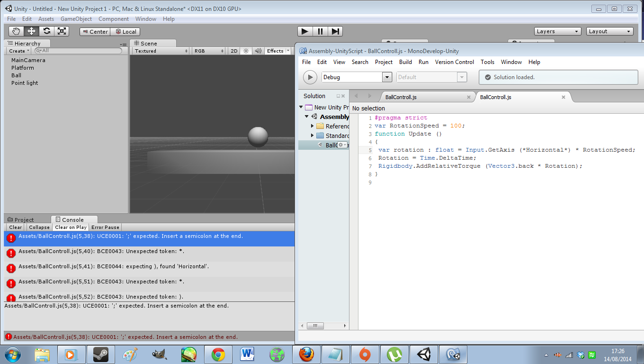The width and height of the screenshot is (644, 364).
Task: Select the Hand tool in Unity toolbar
Action: [17, 31]
